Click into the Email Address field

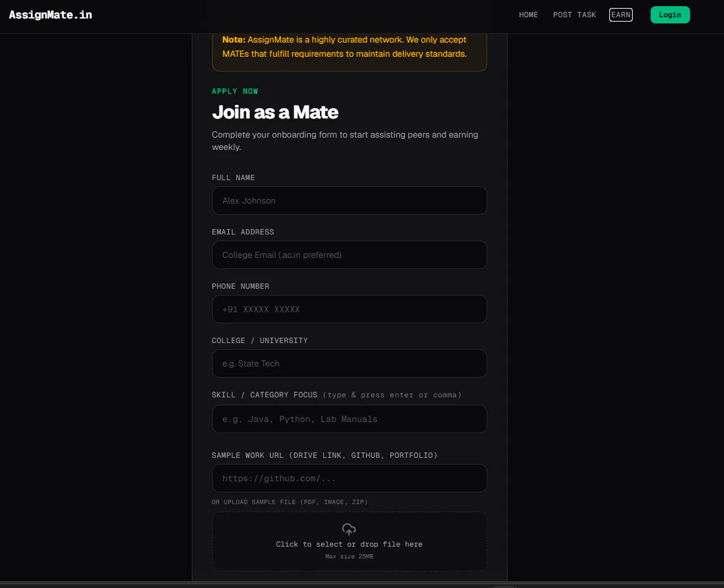[349, 255]
